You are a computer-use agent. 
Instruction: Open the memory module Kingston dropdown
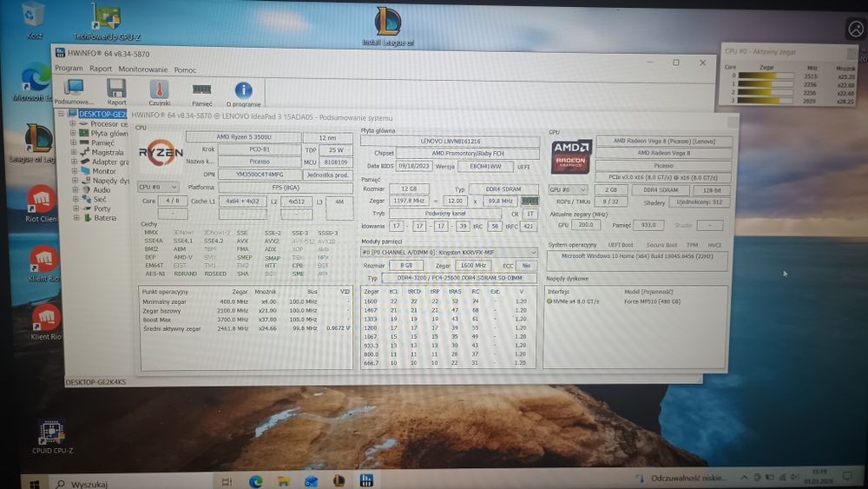pyautogui.click(x=449, y=253)
